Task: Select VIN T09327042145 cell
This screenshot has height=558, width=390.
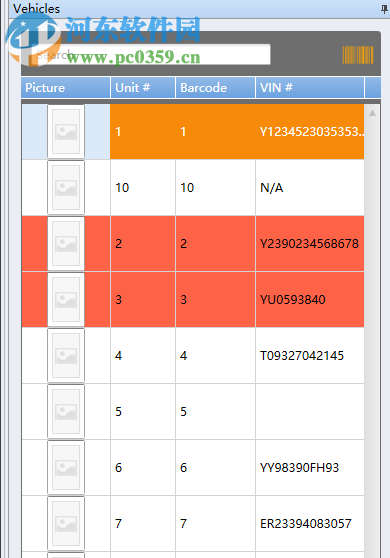Action: coord(310,355)
